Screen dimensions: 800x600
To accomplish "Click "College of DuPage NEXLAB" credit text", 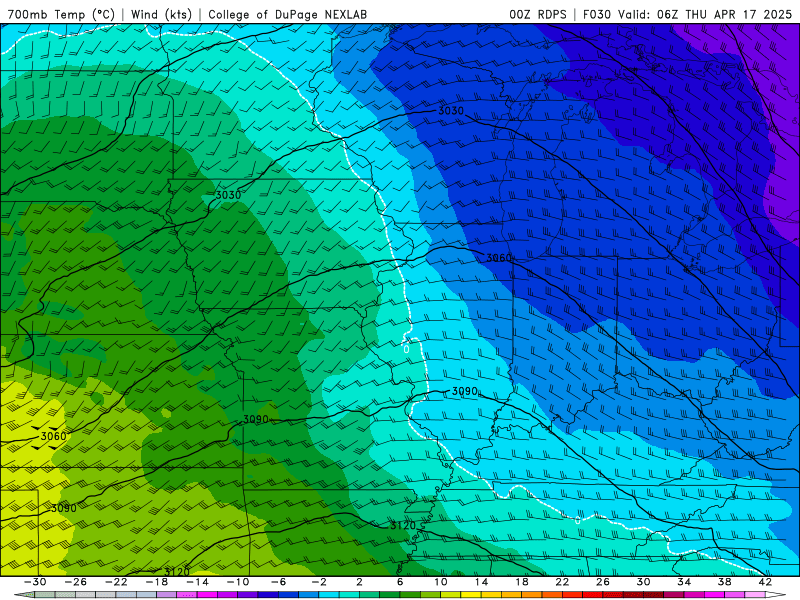I will click(288, 14).
